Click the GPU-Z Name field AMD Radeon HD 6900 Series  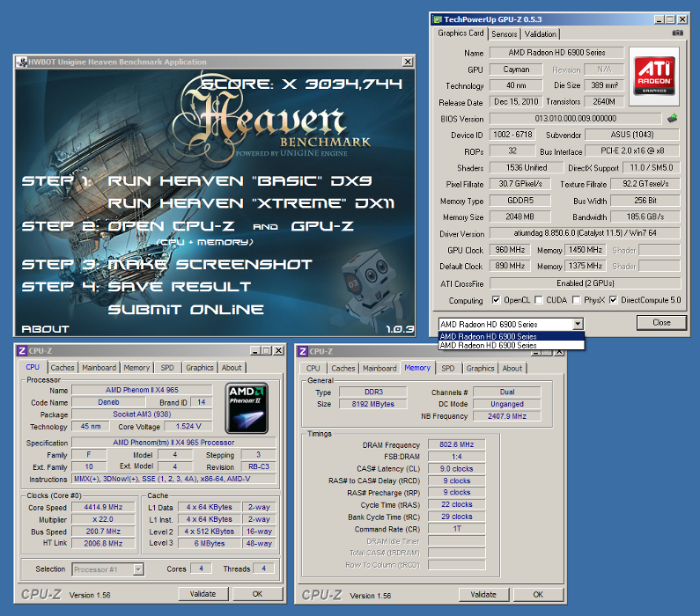click(556, 52)
